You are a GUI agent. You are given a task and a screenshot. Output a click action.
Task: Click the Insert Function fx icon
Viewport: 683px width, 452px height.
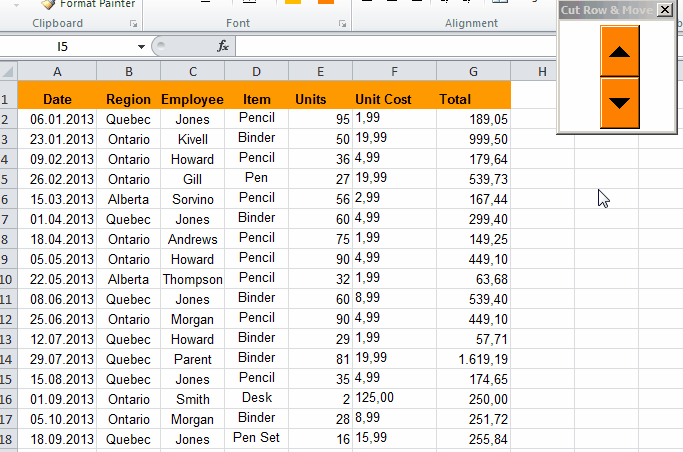[223, 46]
